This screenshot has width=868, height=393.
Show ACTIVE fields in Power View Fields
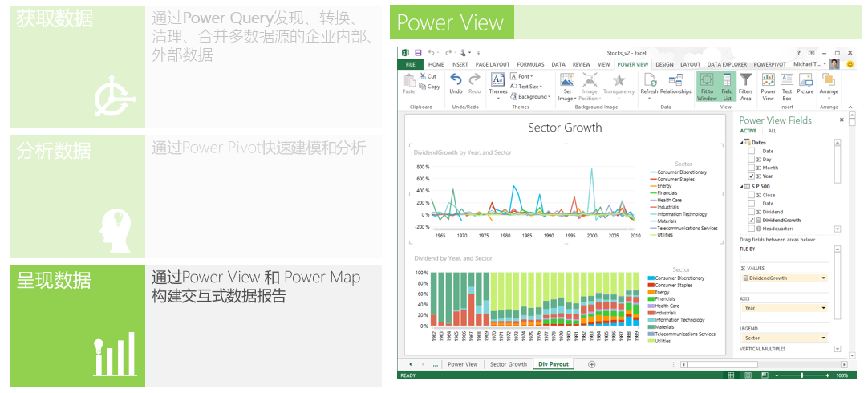[748, 132]
